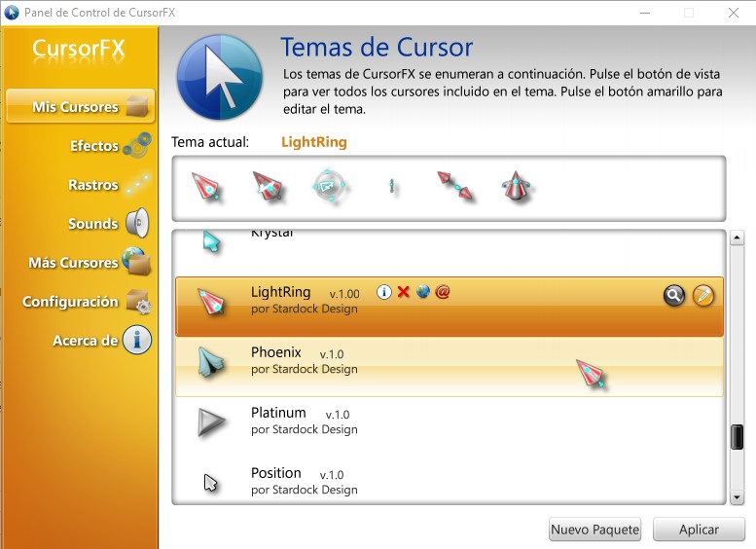Viewport: 756px width, 549px height.
Task: Click Nuevo Paquete button
Action: 594,530
